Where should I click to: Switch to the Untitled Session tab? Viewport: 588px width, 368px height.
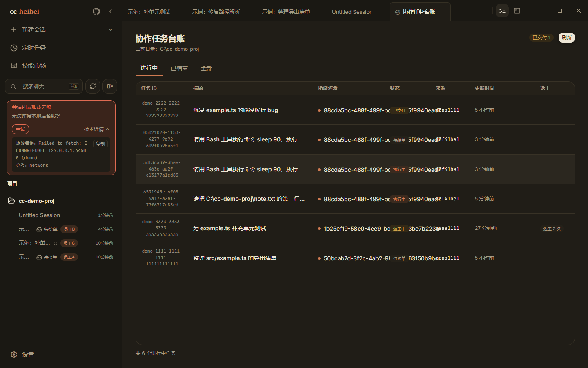tap(352, 12)
